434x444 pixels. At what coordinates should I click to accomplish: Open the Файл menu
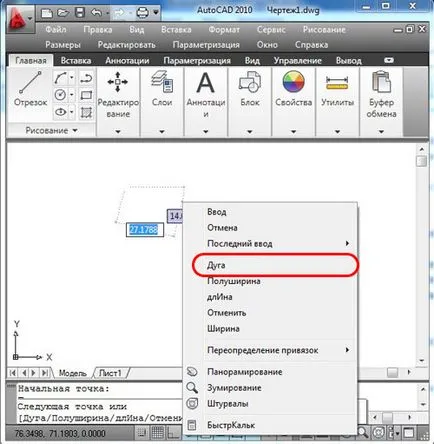pos(56,30)
